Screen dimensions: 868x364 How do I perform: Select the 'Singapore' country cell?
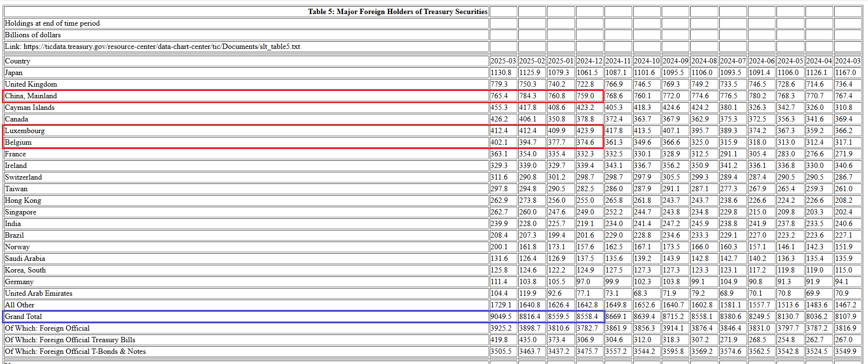tap(246, 212)
